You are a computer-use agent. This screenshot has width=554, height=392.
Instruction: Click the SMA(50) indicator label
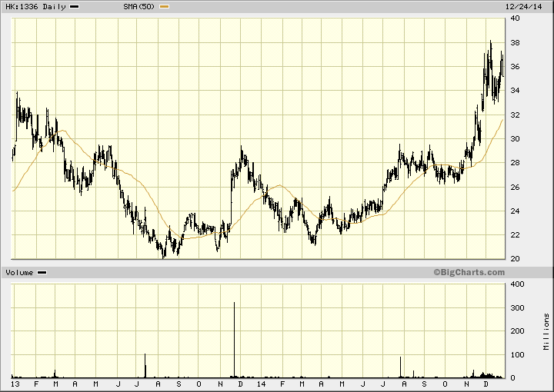click(139, 7)
